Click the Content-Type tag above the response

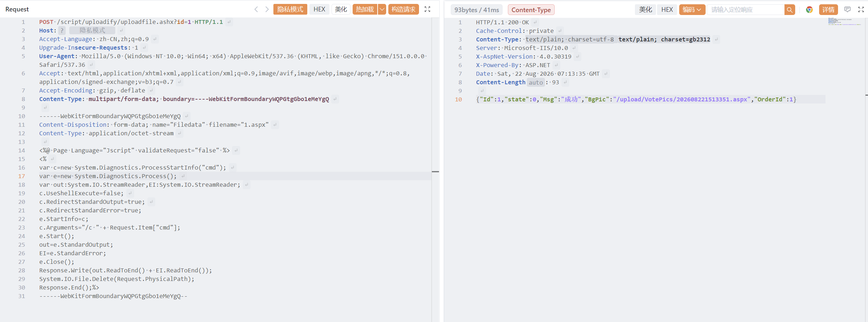[x=531, y=10]
